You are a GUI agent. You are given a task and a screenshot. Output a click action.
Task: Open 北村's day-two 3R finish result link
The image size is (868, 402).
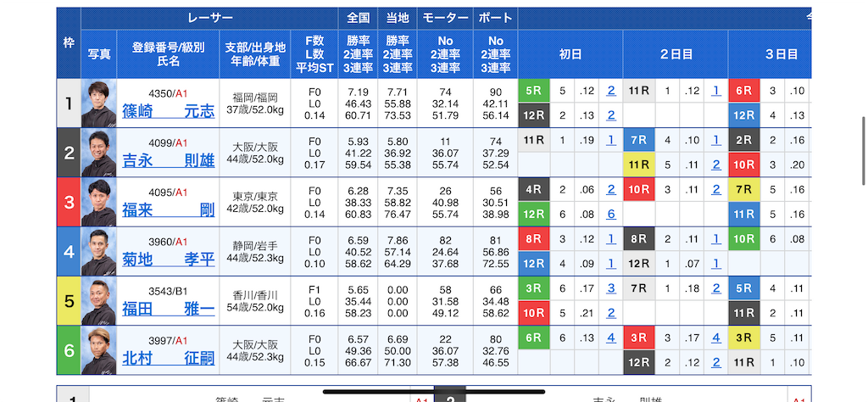pyautogui.click(x=715, y=338)
